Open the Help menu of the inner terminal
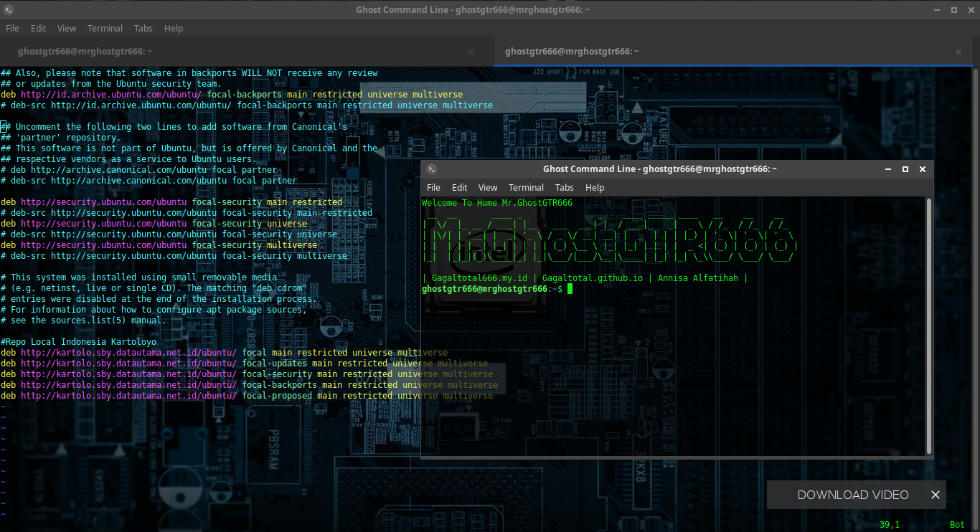Image resolution: width=980 pixels, height=532 pixels. [x=595, y=187]
